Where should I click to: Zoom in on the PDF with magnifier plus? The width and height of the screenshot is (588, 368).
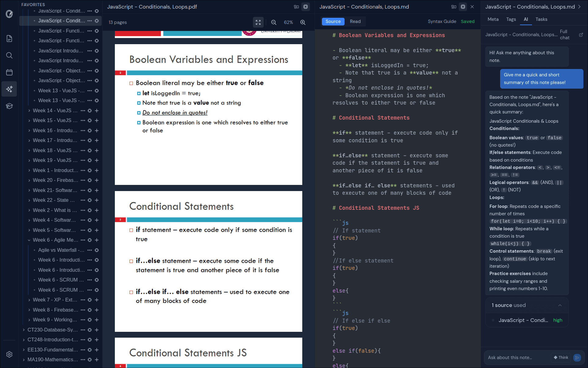(303, 22)
